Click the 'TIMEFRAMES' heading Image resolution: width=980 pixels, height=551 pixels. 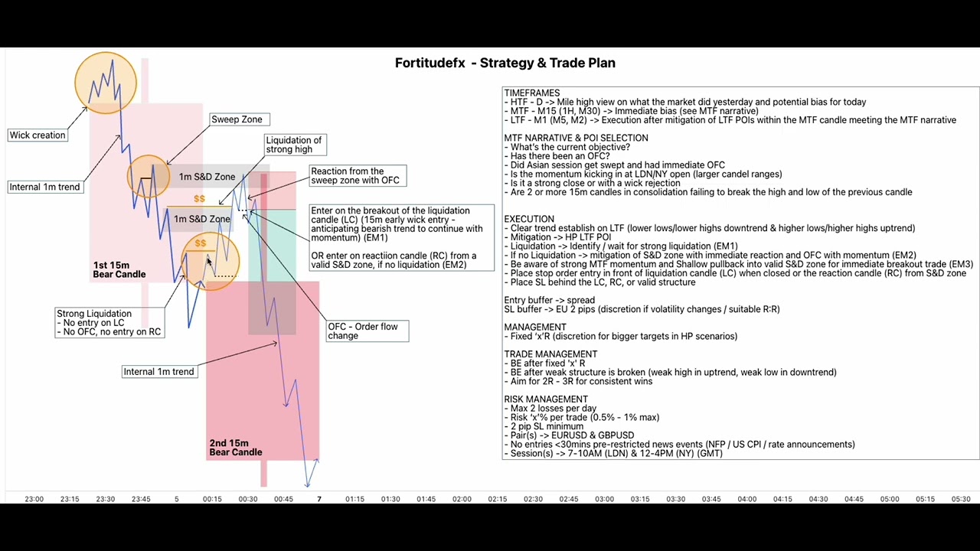(x=532, y=93)
